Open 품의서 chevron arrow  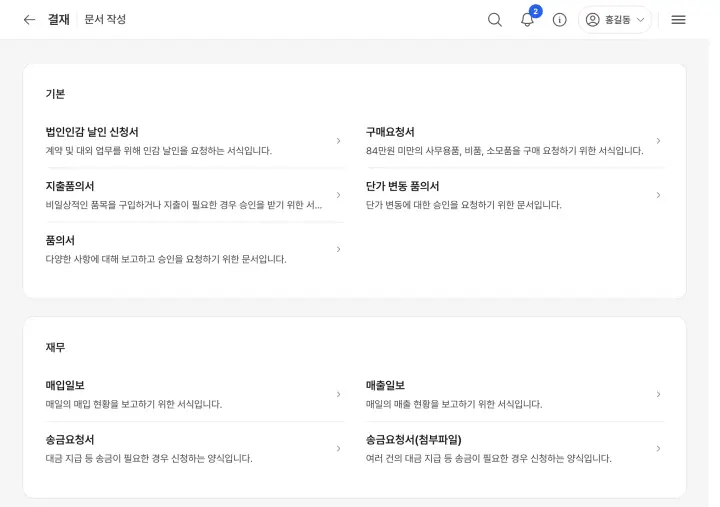tap(338, 249)
